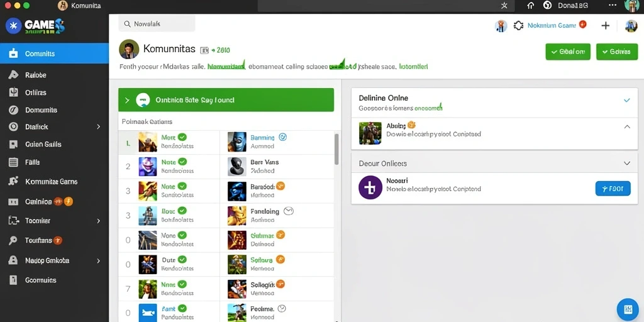644x322 pixels.
Task: Toggle green check on Dute row
Action: click(x=182, y=260)
